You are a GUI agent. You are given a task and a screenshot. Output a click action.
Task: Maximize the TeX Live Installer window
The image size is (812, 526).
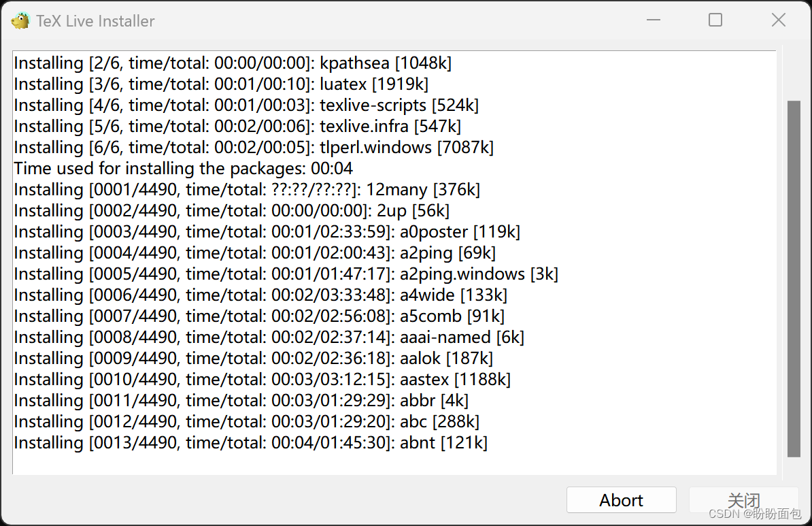(715, 20)
